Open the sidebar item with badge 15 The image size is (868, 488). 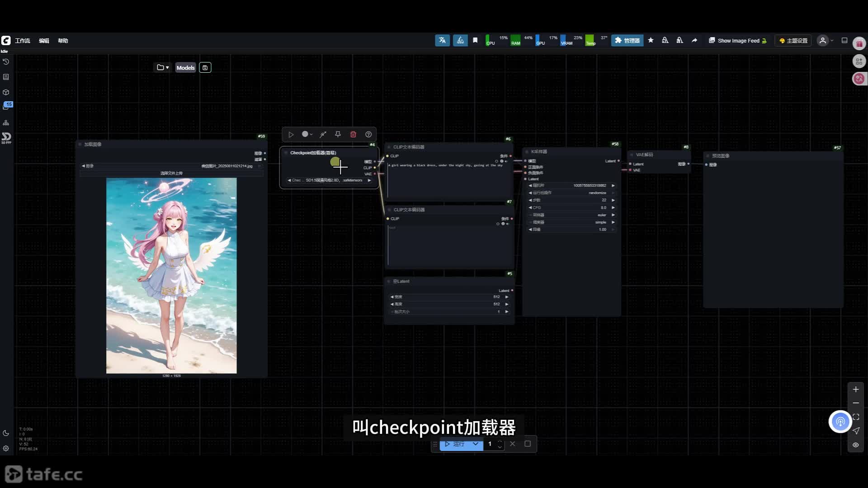click(x=7, y=106)
